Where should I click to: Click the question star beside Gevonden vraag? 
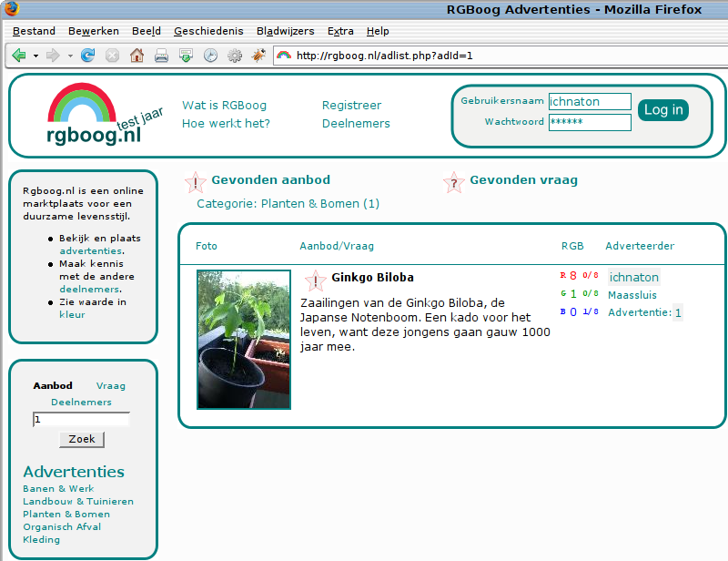453,182
